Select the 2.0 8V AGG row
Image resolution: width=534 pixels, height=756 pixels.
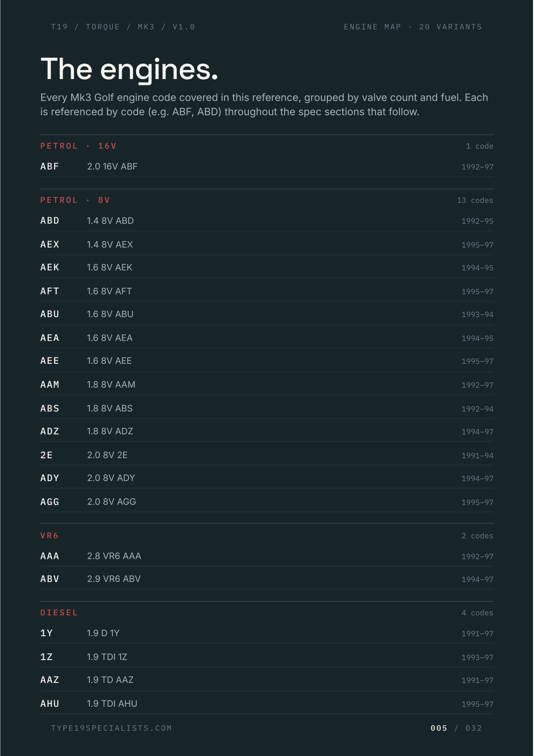(267, 502)
